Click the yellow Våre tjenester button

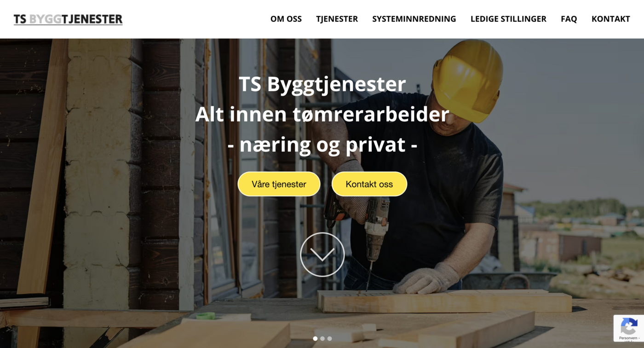pyautogui.click(x=279, y=184)
